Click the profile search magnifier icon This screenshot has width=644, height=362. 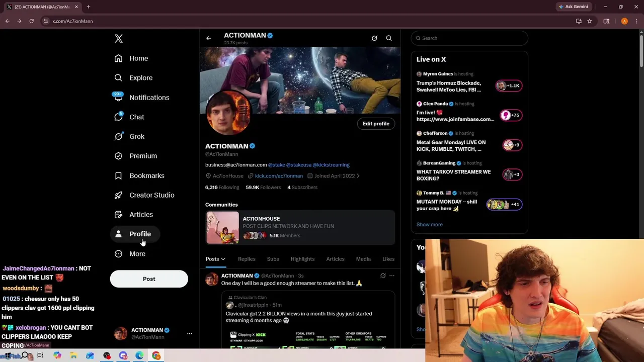click(389, 38)
